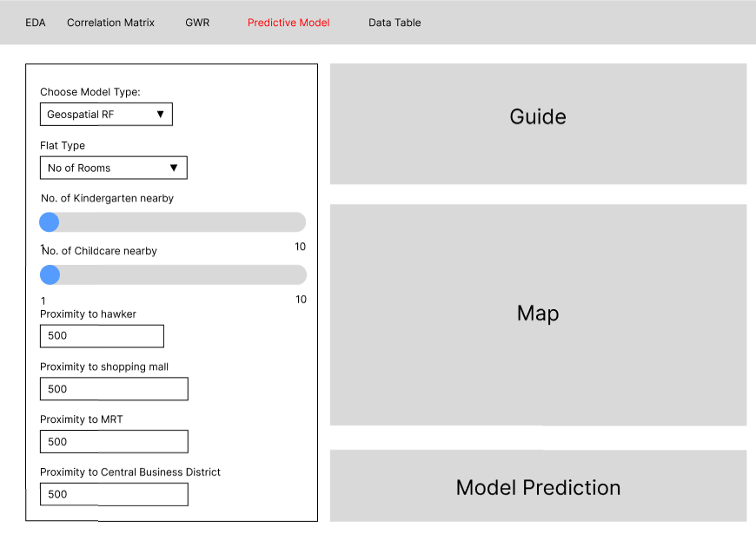Open the Correlation Matrix tab
Image resolution: width=756 pixels, height=541 pixels.
(110, 23)
